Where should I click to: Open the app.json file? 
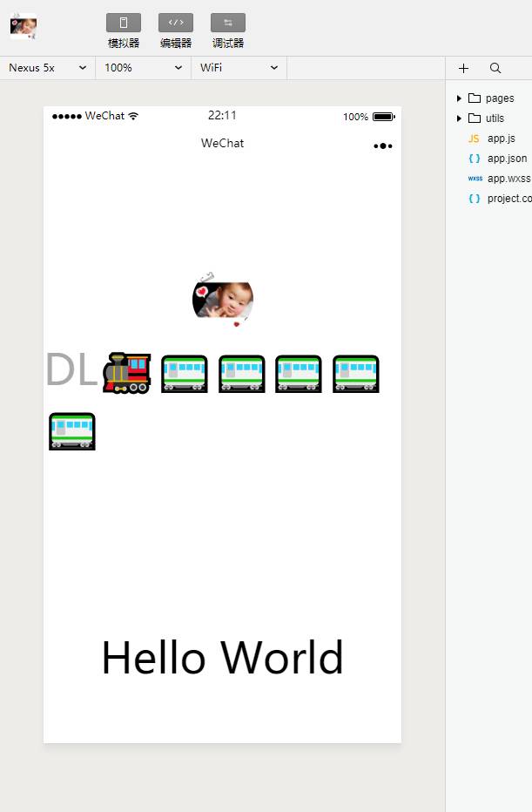489,159
